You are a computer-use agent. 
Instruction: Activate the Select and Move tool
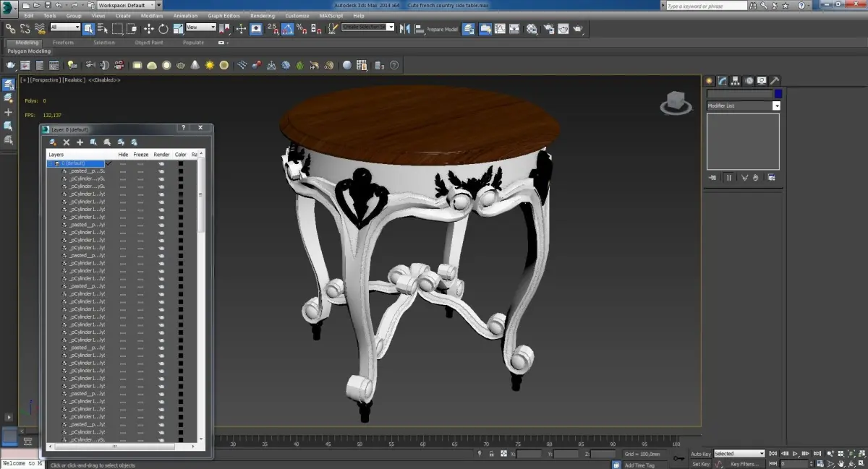pyautogui.click(x=148, y=29)
